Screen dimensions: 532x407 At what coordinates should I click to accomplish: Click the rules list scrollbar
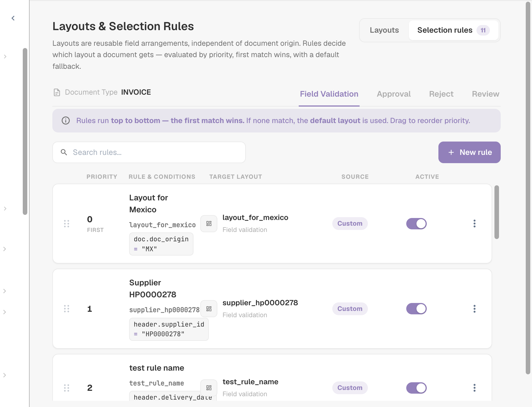coord(497,212)
